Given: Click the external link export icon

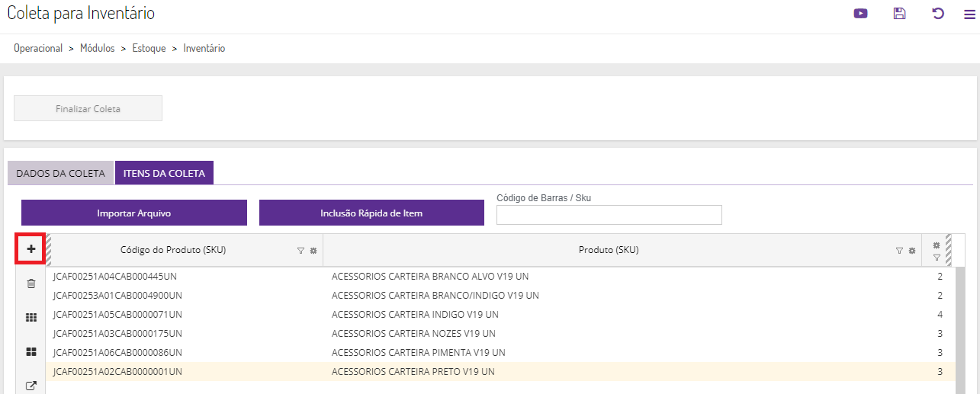Looking at the screenshot, I should tap(31, 386).
